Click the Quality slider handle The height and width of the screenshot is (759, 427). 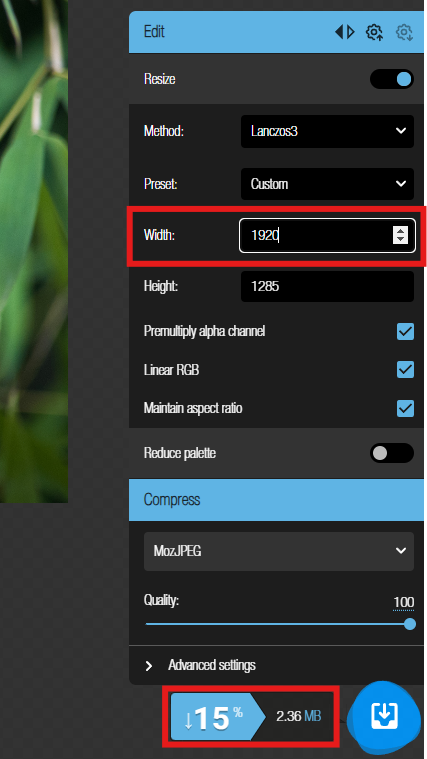coord(410,624)
